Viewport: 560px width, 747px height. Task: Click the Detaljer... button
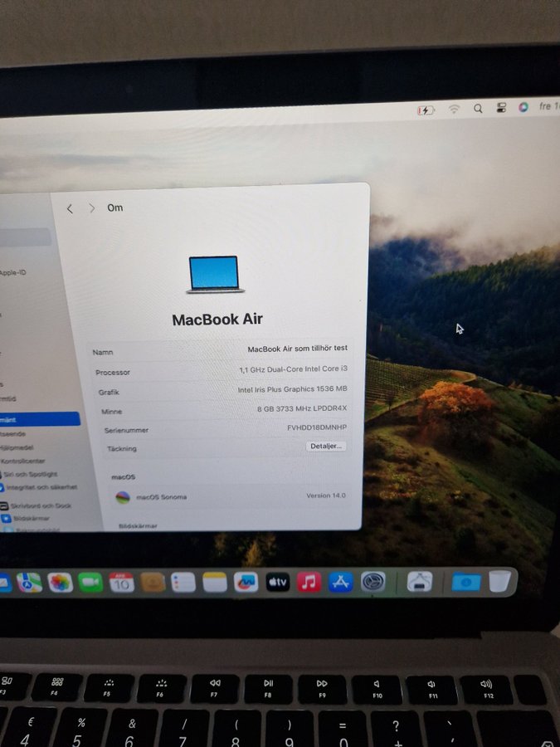tap(326, 447)
